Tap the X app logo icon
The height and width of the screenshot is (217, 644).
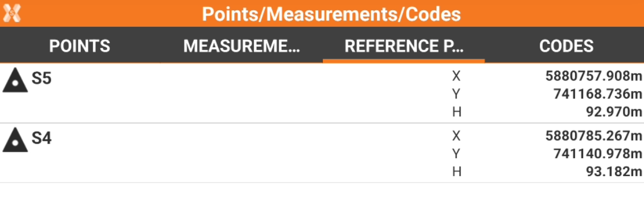[11, 14]
